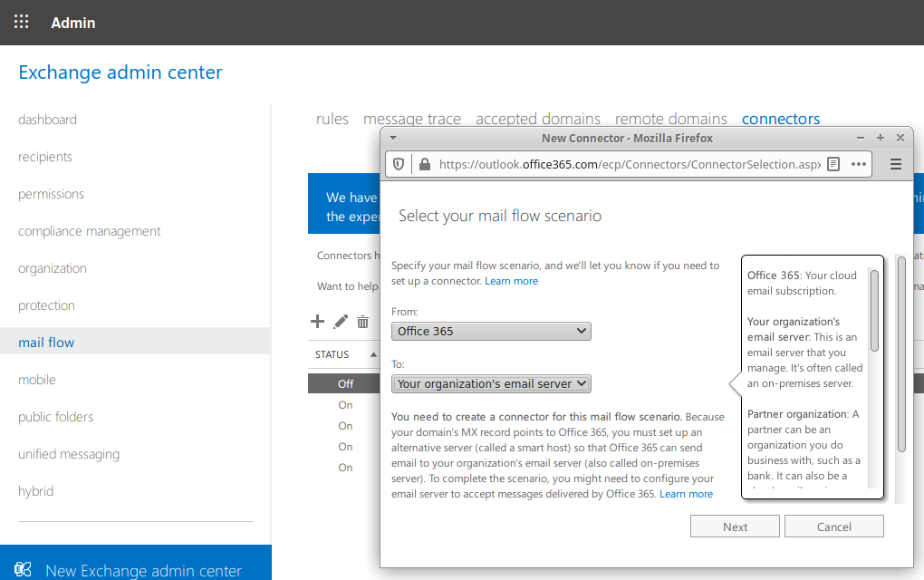The image size is (924, 580).
Task: Open window menu arrow in popup titlebar
Action: click(x=393, y=138)
